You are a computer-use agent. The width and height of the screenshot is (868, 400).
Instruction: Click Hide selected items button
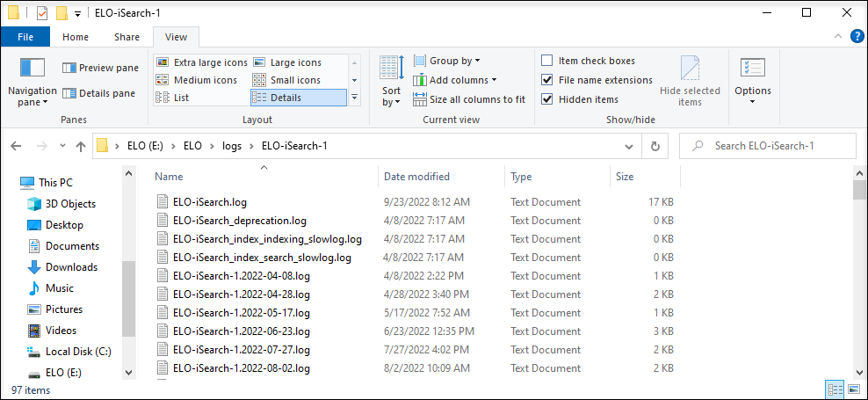pos(690,82)
